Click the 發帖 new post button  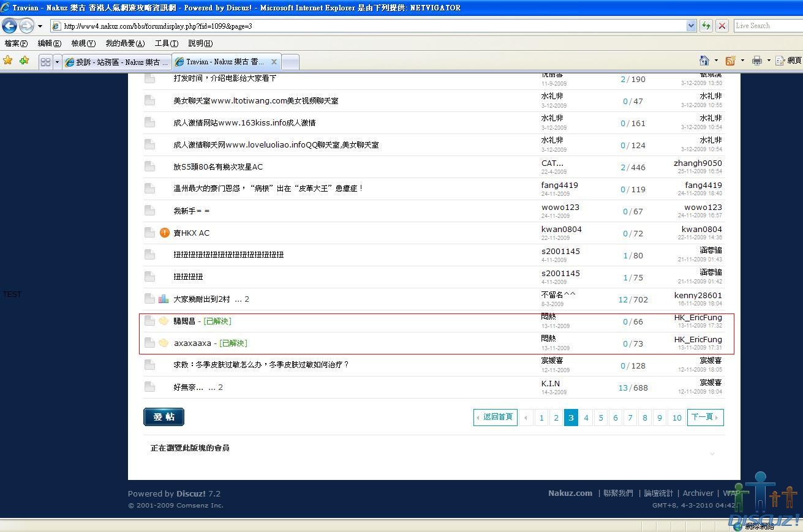click(164, 417)
